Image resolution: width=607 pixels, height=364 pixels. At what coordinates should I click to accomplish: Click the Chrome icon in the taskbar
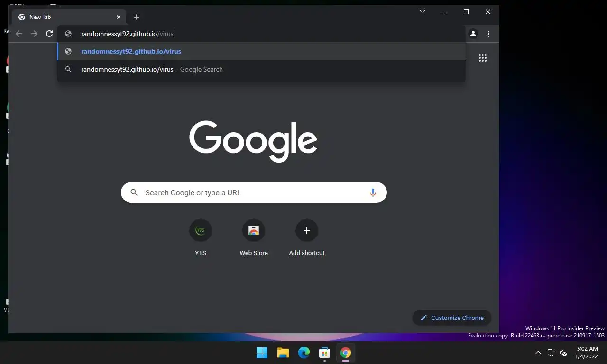(x=346, y=353)
